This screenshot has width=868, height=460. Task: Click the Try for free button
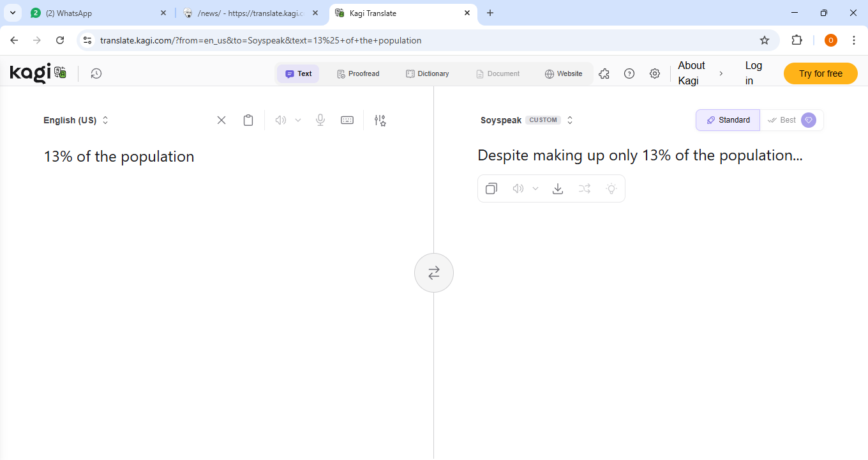[820, 73]
